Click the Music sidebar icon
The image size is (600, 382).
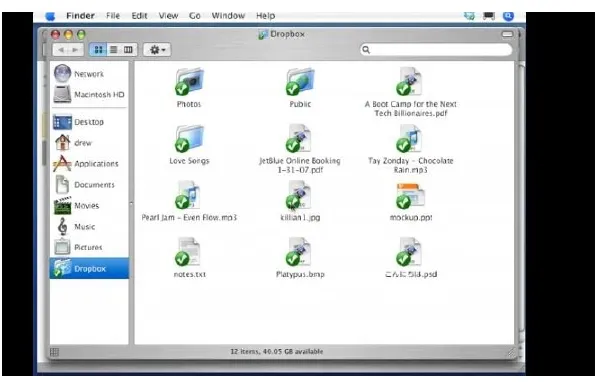click(x=62, y=226)
